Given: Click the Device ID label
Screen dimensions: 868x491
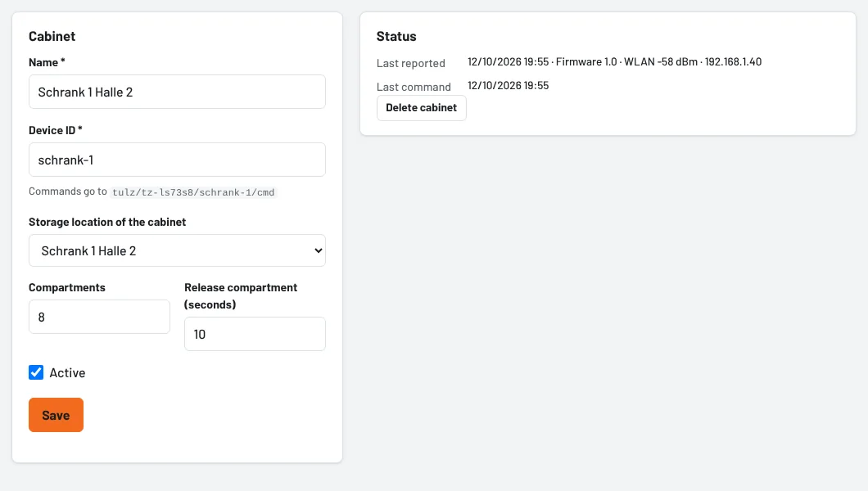Looking at the screenshot, I should point(56,130).
